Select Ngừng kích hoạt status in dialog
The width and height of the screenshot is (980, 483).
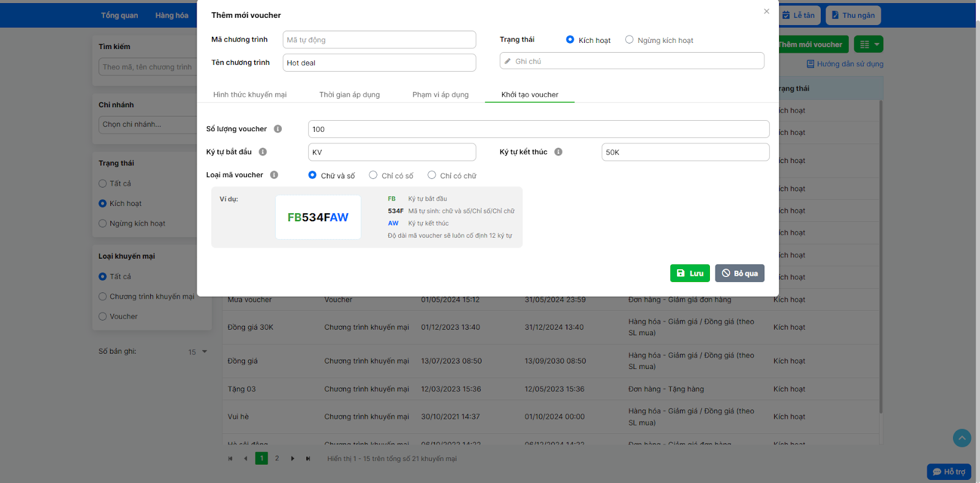pyautogui.click(x=629, y=40)
